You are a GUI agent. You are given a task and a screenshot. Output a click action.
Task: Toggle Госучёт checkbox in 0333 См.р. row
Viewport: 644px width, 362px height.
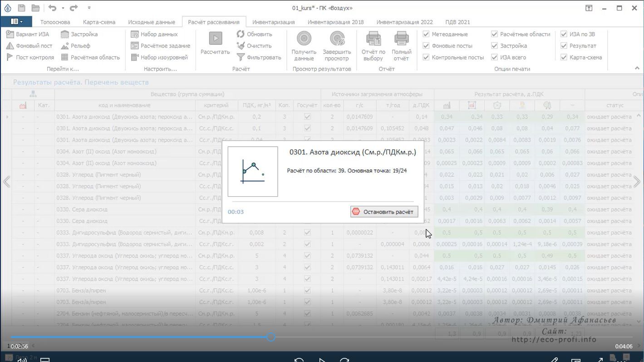[x=307, y=233]
